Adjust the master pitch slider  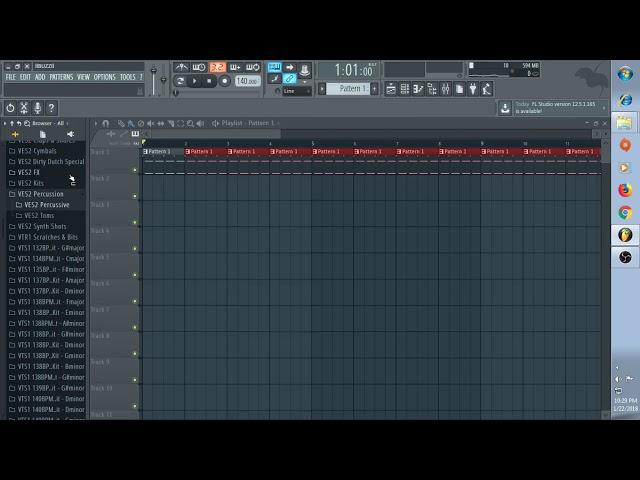(163, 80)
